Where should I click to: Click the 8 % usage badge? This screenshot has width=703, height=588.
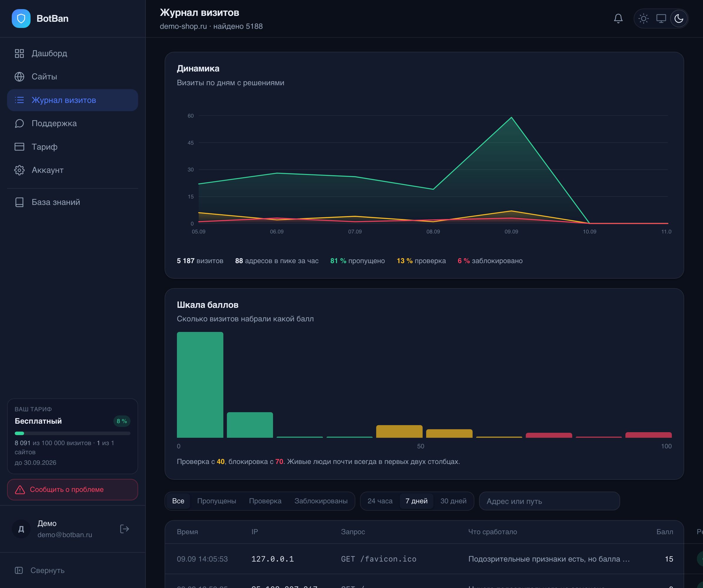[122, 421]
